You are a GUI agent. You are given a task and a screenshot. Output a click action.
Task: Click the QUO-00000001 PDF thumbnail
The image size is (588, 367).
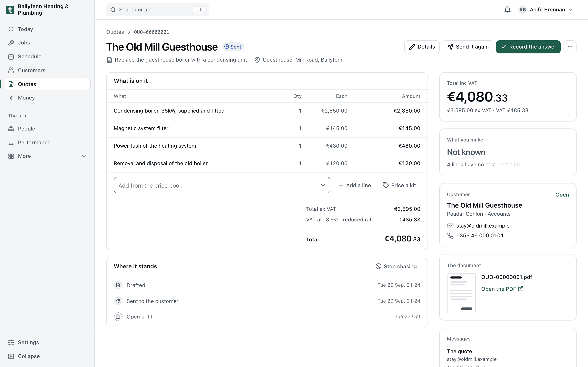(x=461, y=293)
